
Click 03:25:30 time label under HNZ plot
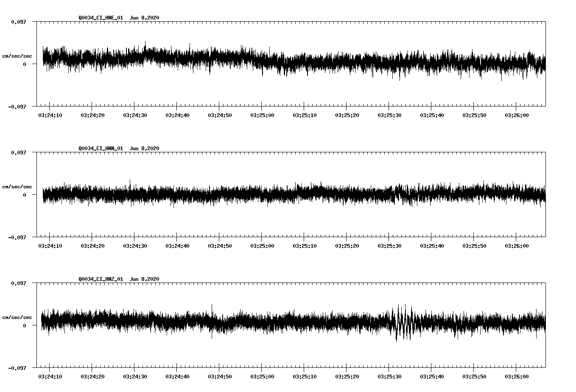point(389,377)
